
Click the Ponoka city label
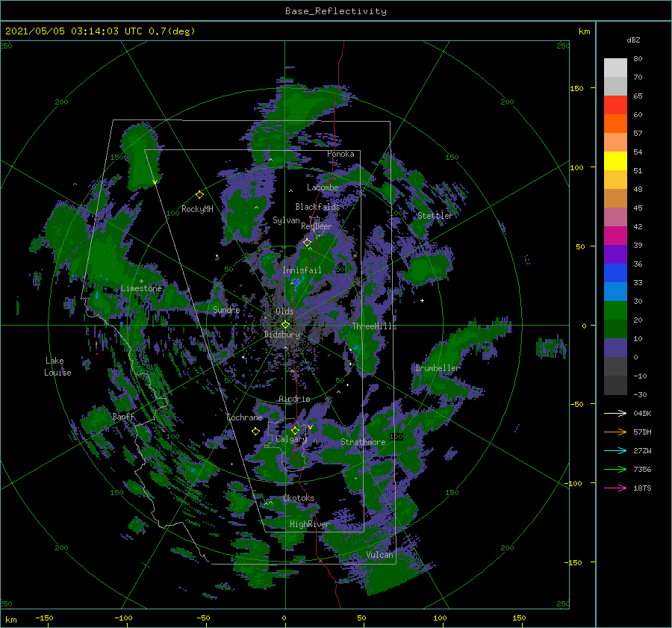pos(340,154)
